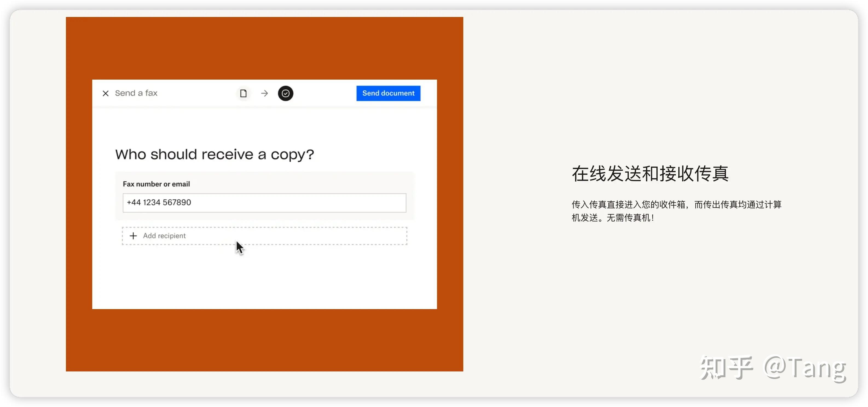868x407 pixels.
Task: Click the arrow icon between workflow steps
Action: pos(264,93)
